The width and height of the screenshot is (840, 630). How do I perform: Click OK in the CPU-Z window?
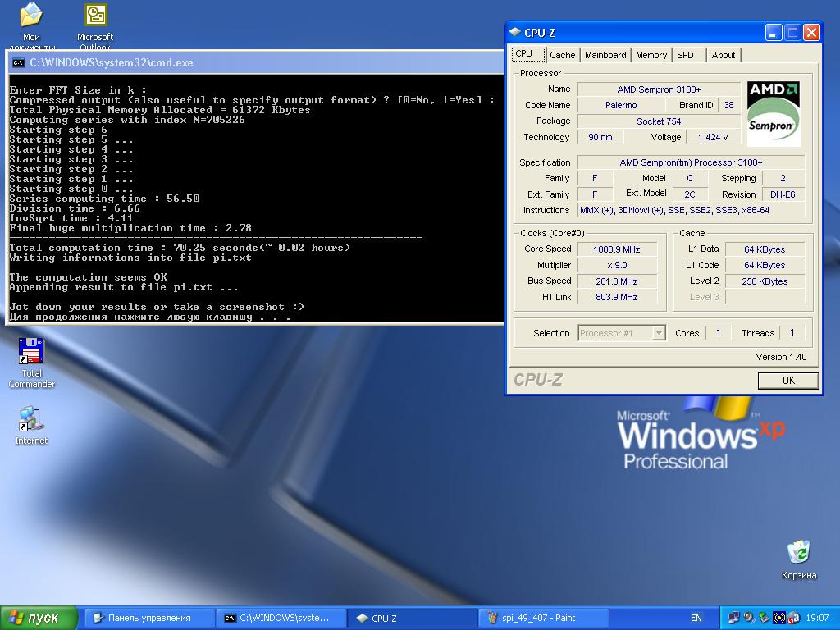click(788, 381)
